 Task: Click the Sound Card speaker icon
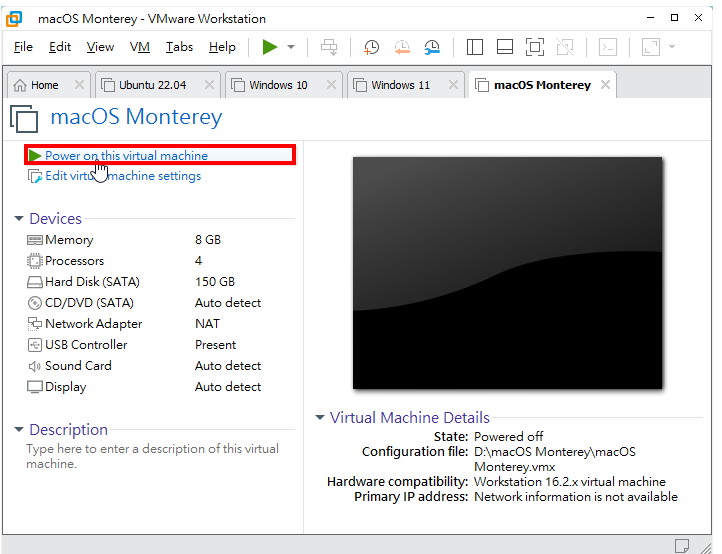point(35,366)
